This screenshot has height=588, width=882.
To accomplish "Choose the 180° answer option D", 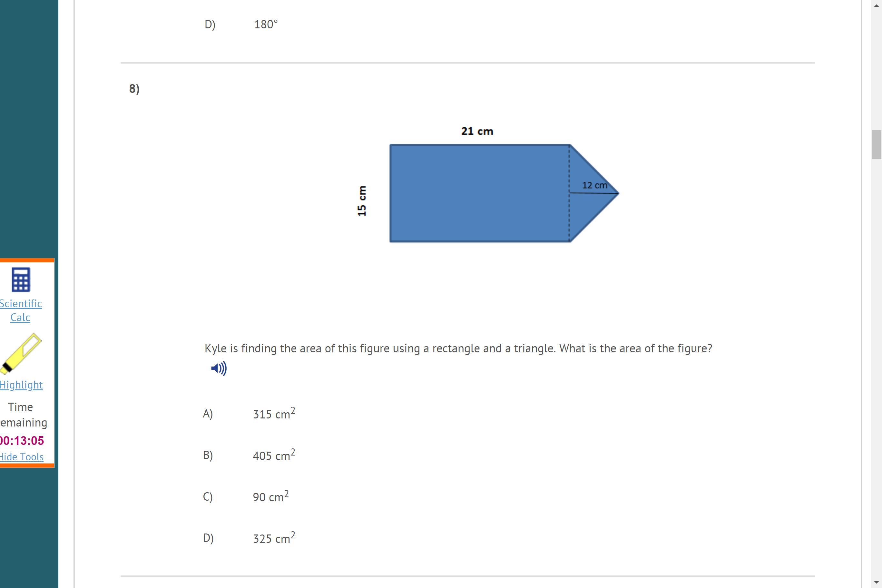I will (266, 25).
